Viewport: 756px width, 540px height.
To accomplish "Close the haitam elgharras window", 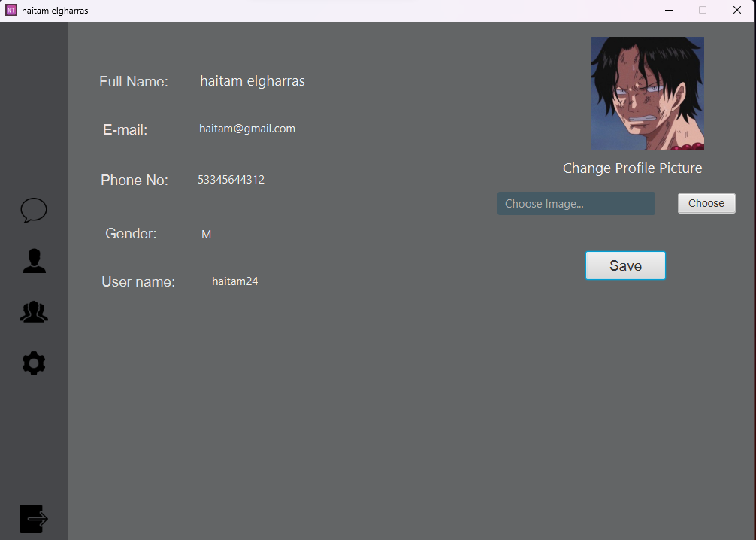I will (737, 10).
